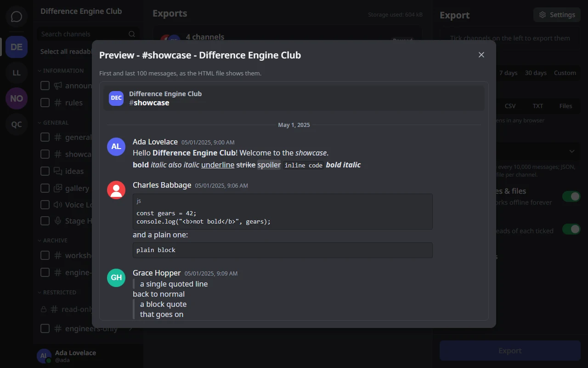This screenshot has height=368, width=588.
Task: Click the image icon beside gallery
Action: [x=58, y=188]
